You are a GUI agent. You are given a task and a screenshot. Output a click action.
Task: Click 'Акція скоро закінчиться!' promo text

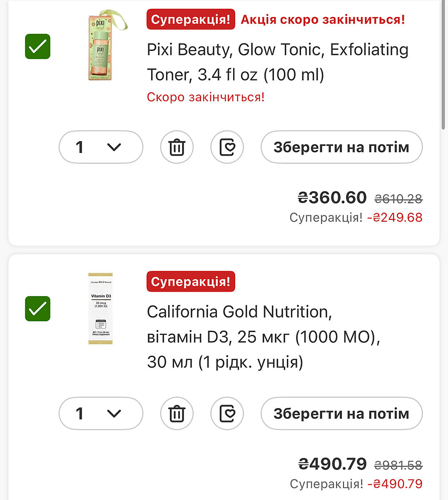(323, 20)
